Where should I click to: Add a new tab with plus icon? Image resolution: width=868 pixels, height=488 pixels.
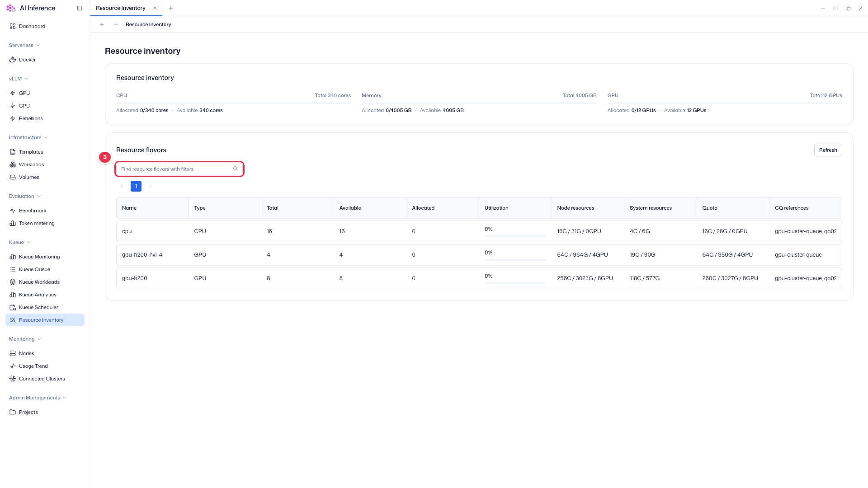[x=171, y=8]
